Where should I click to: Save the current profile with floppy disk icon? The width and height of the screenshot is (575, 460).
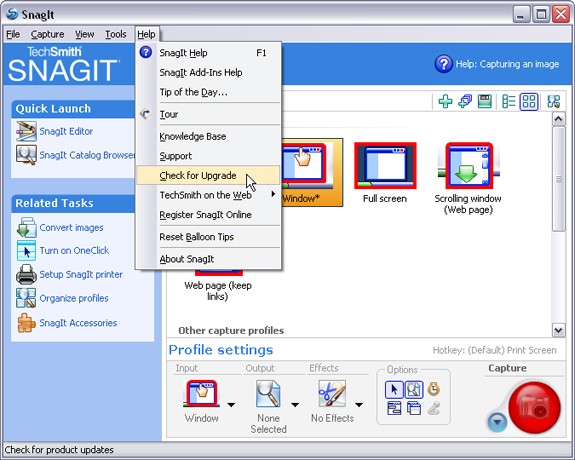[485, 102]
